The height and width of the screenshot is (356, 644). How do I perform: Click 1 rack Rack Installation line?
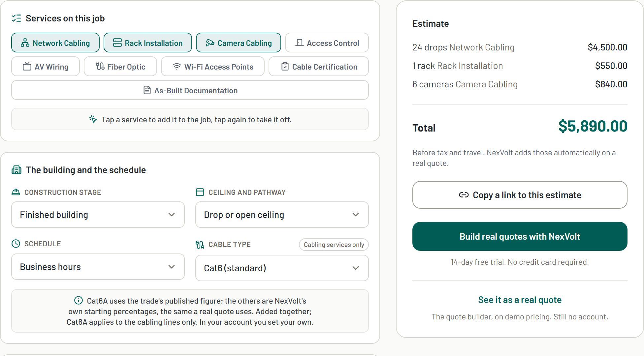520,66
